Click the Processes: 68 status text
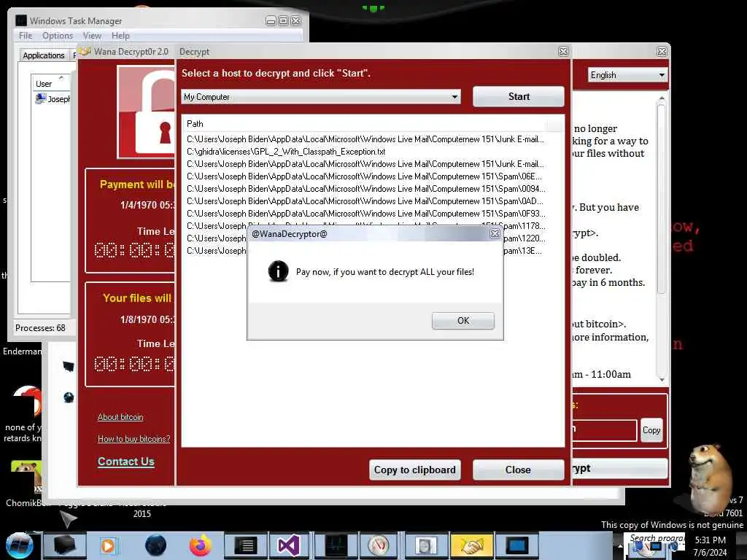747x560 pixels. [41, 328]
